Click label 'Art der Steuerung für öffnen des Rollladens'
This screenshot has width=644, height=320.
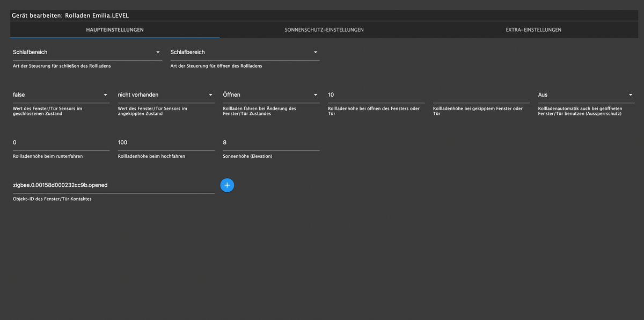216,66
